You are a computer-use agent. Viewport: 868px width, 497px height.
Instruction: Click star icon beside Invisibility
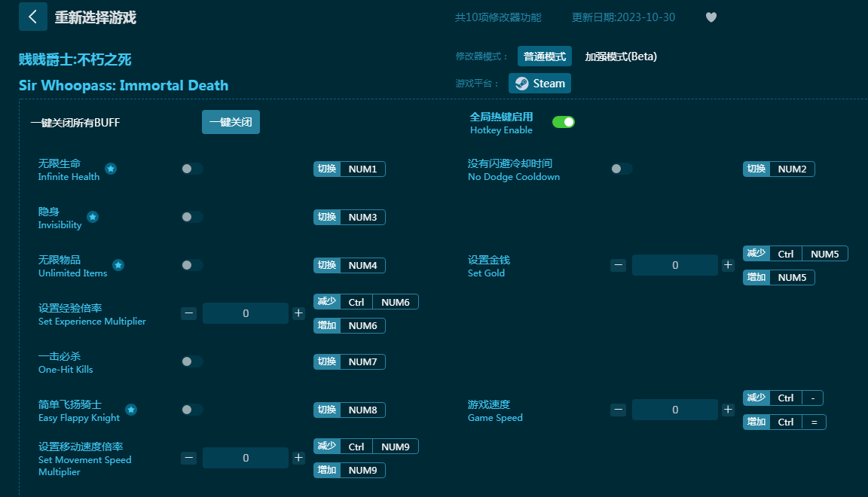pyautogui.click(x=93, y=217)
